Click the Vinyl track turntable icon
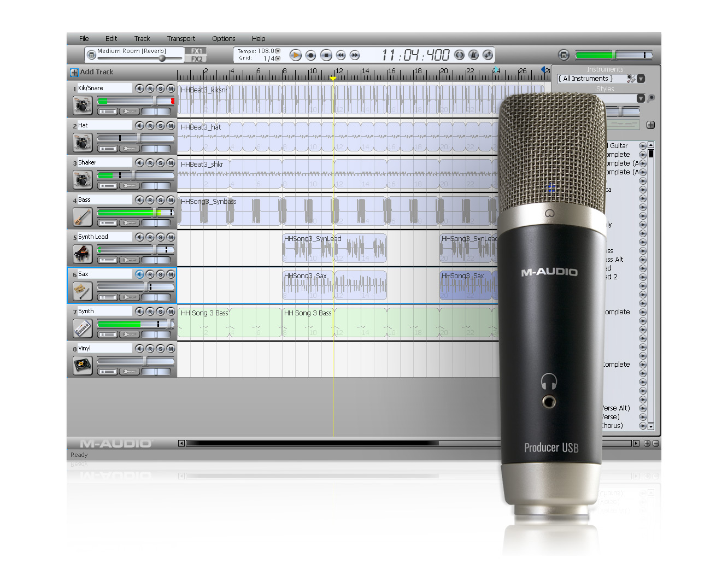The image size is (728, 581). [83, 365]
